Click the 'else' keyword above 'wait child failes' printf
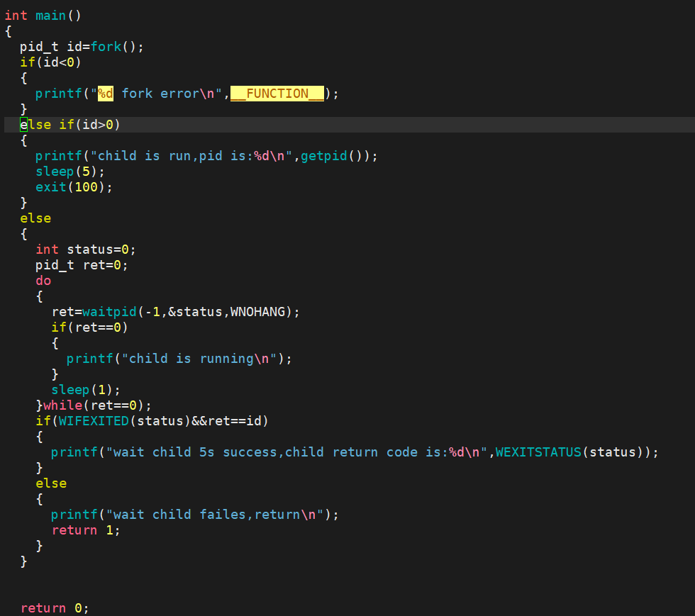Image resolution: width=695 pixels, height=616 pixels. click(51, 483)
